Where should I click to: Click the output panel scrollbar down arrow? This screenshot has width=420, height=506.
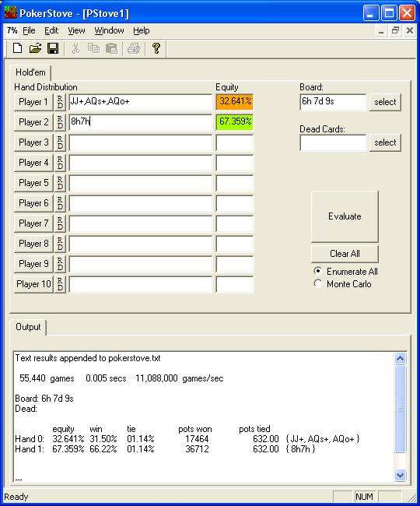tap(400, 475)
